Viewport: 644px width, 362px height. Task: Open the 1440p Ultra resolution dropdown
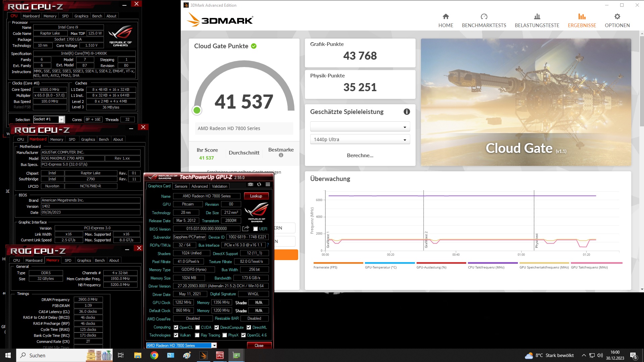tap(360, 139)
